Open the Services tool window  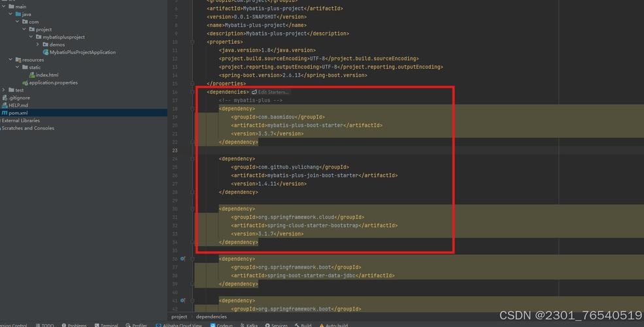277,325
